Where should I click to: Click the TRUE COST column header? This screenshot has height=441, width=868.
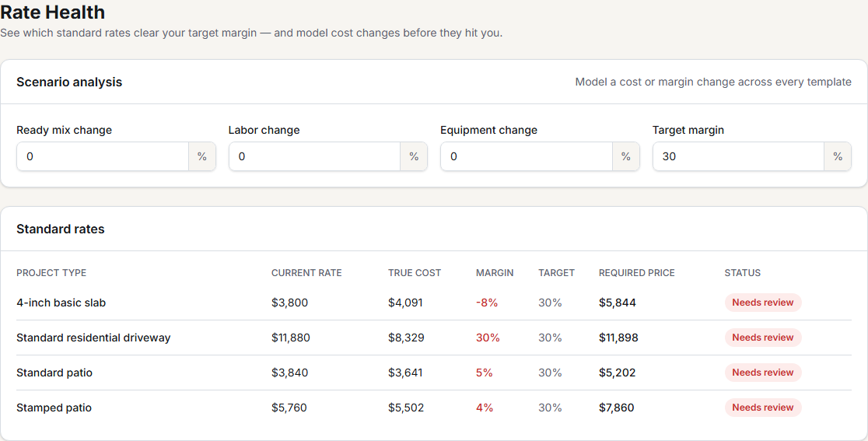(415, 273)
